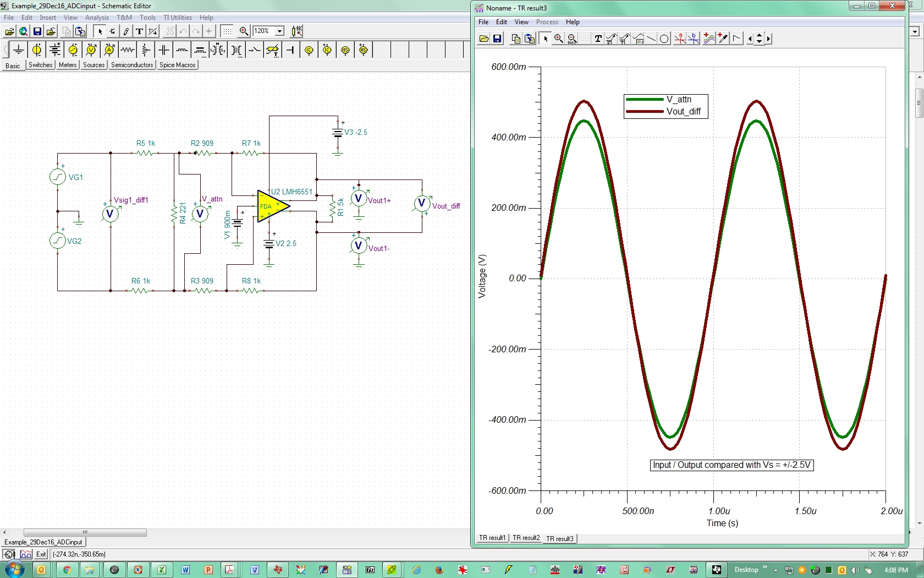Viewport: 924px width, 578px height.
Task: Add cursor 'a' to the graph
Action: point(680,39)
